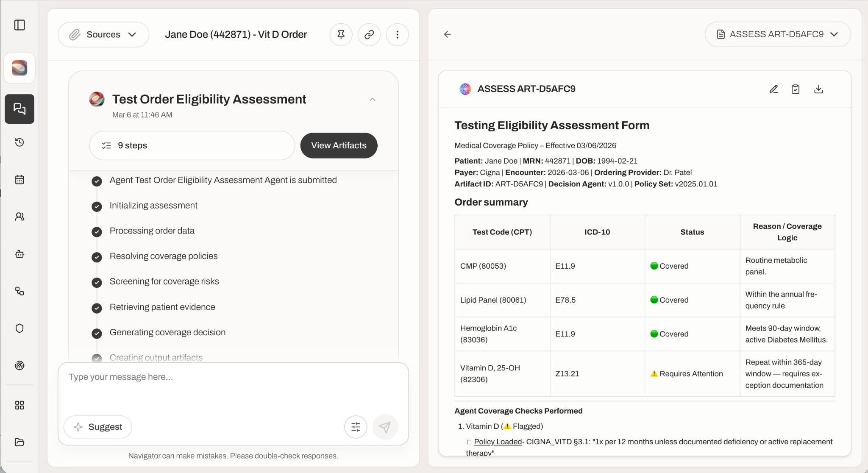This screenshot has width=868, height=473.
Task: Open the agents robot icon
Action: click(19, 254)
